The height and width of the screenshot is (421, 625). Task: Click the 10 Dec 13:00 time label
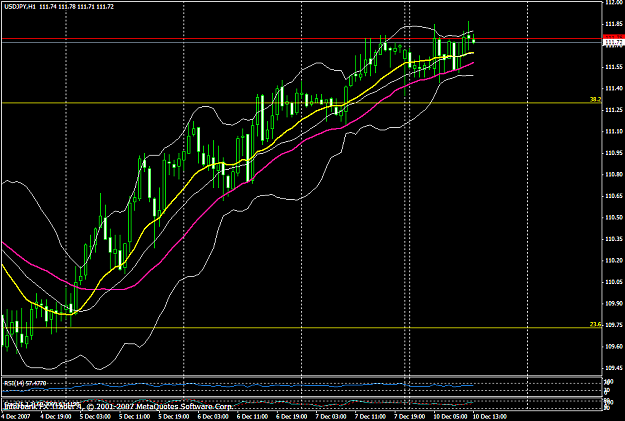coord(490,417)
